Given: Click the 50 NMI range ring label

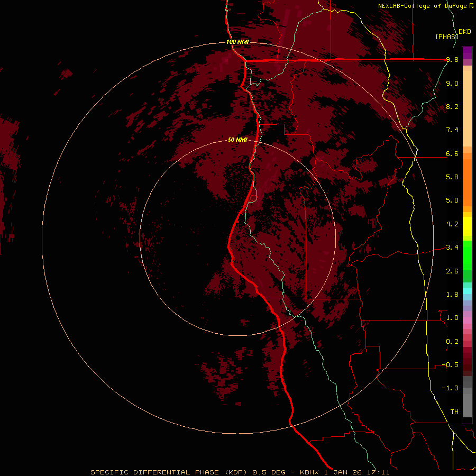Looking at the screenshot, I should click(x=237, y=140).
